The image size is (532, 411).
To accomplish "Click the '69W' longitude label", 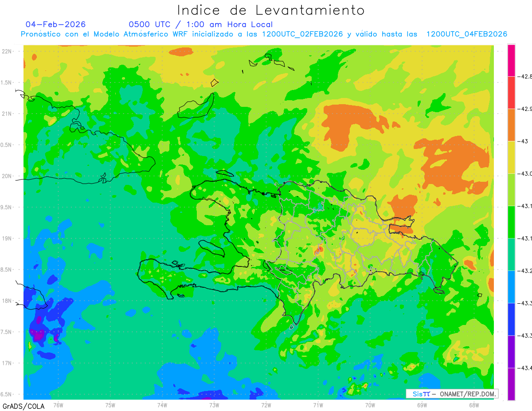I will [x=422, y=405].
